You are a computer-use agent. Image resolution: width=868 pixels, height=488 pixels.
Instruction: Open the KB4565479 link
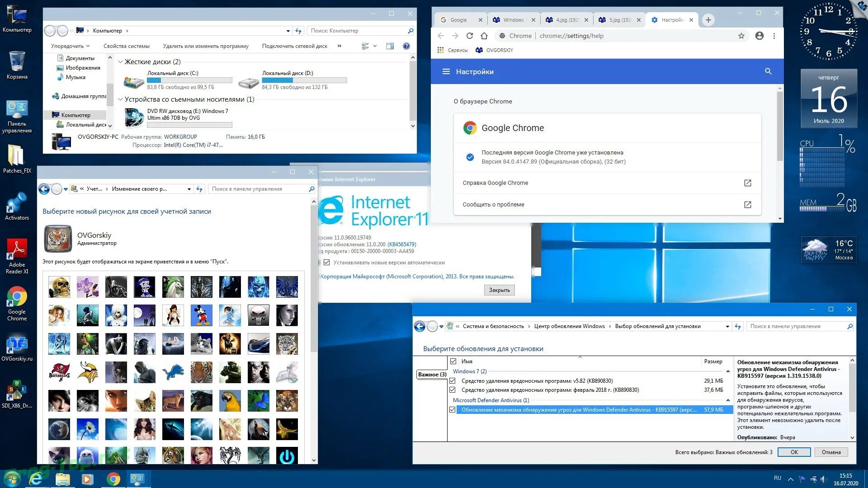401,244
